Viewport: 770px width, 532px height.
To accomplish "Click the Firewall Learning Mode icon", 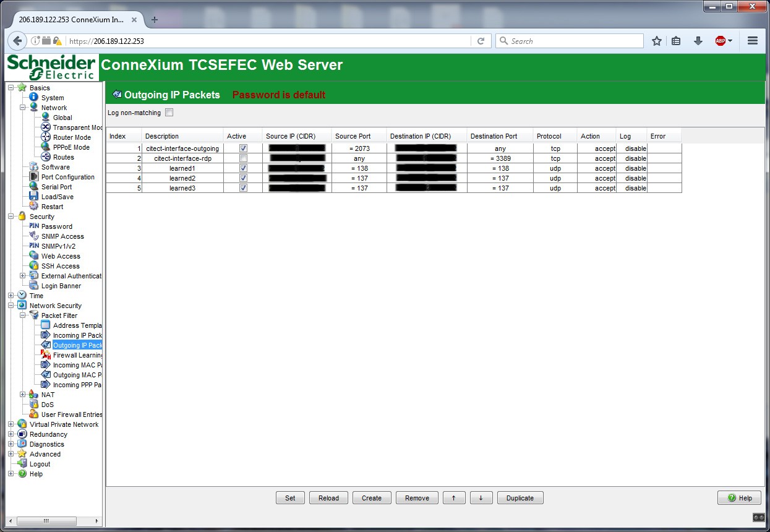I will (46, 355).
